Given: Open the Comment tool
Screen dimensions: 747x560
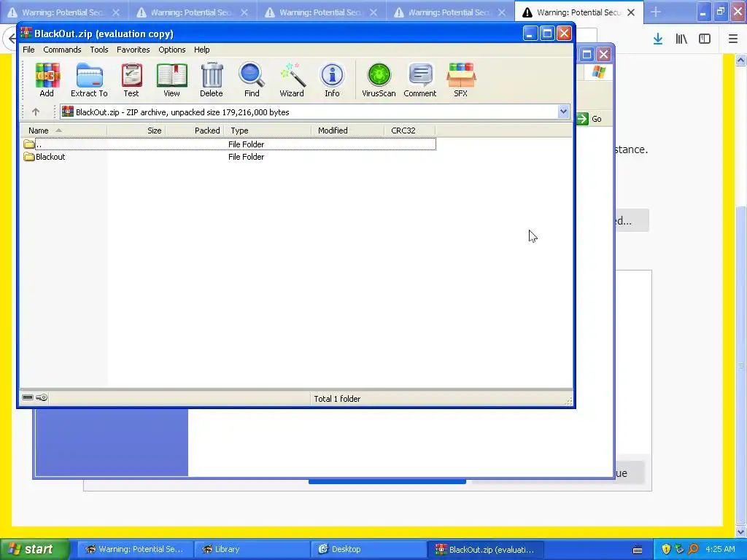Looking at the screenshot, I should 420,79.
